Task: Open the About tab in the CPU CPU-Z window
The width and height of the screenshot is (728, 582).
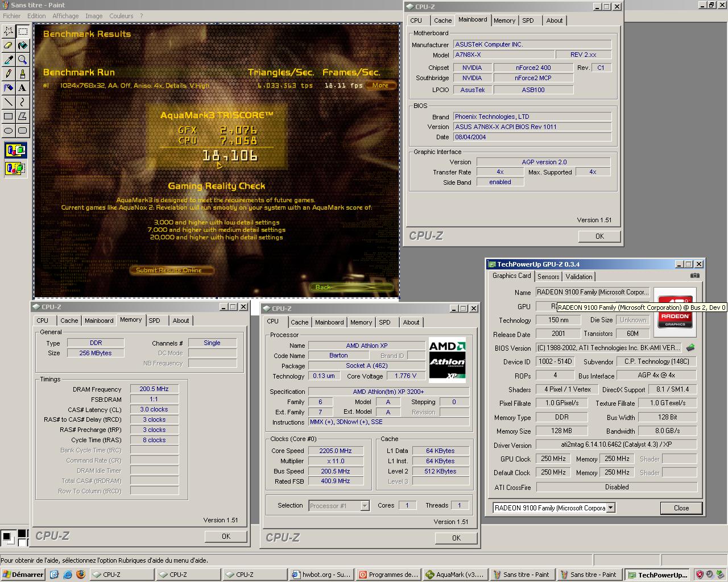Action: pos(411,322)
